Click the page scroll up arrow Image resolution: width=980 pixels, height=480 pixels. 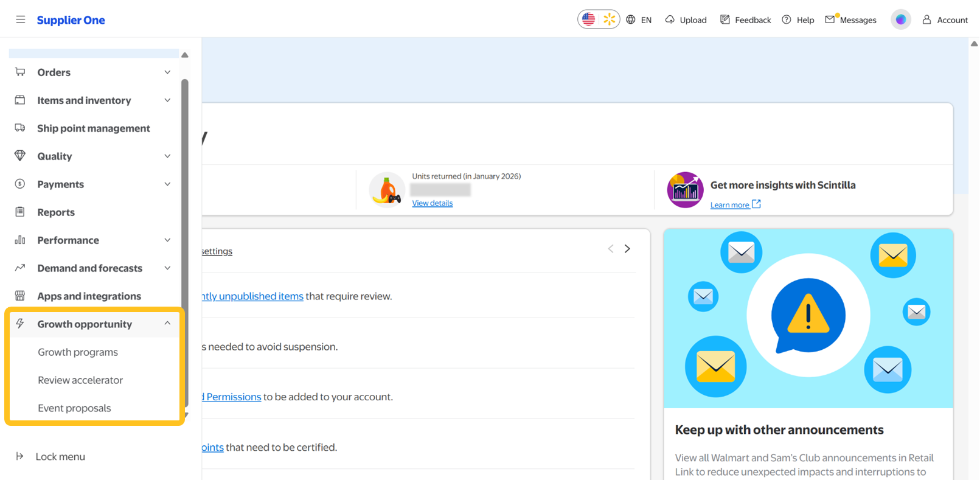coord(974,44)
